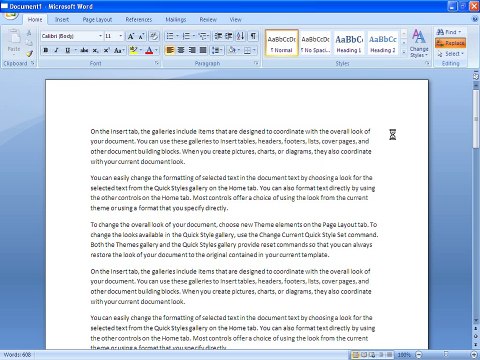Image resolution: width=480 pixels, height=360 pixels.
Task: Apply the yellow text highlight color
Action: (133, 50)
